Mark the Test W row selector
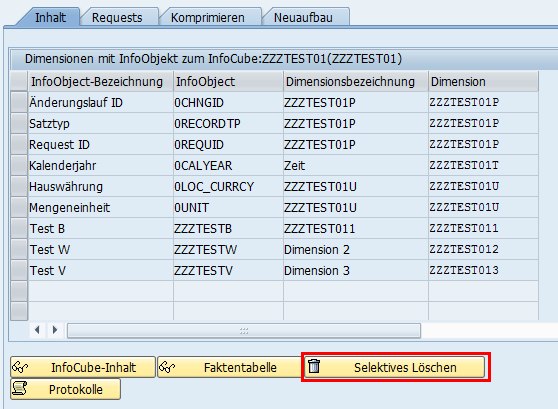 coord(19,250)
